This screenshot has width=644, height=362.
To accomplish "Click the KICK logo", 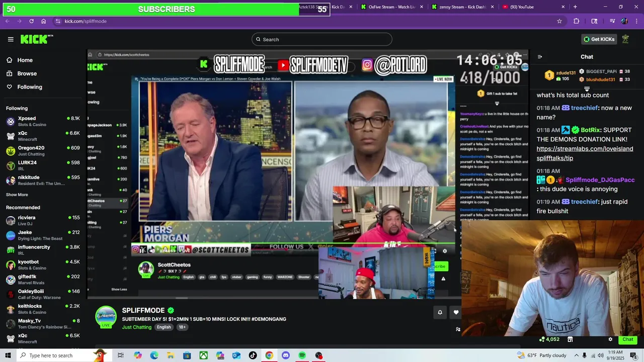I will (36, 39).
